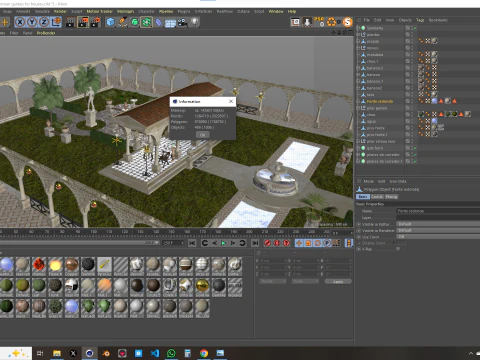480x360 pixels.
Task: Open Edit Render Settings clapperboard icon
Action: 96,22
